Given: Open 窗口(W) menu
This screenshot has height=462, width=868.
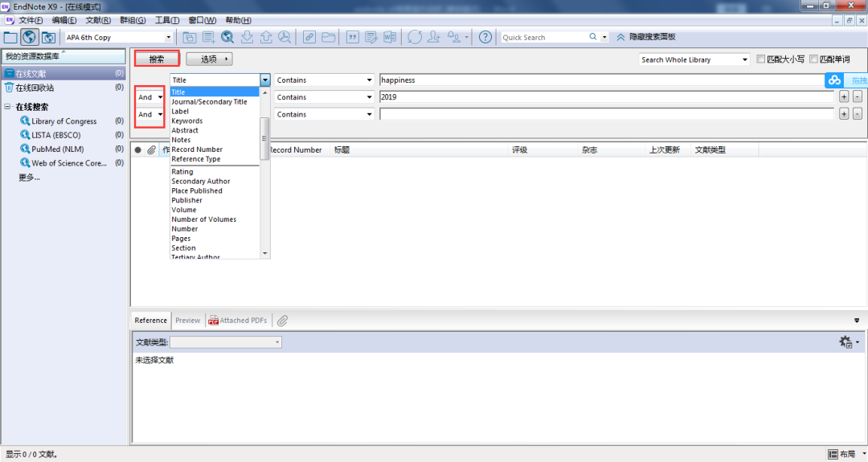Looking at the screenshot, I should click(202, 20).
